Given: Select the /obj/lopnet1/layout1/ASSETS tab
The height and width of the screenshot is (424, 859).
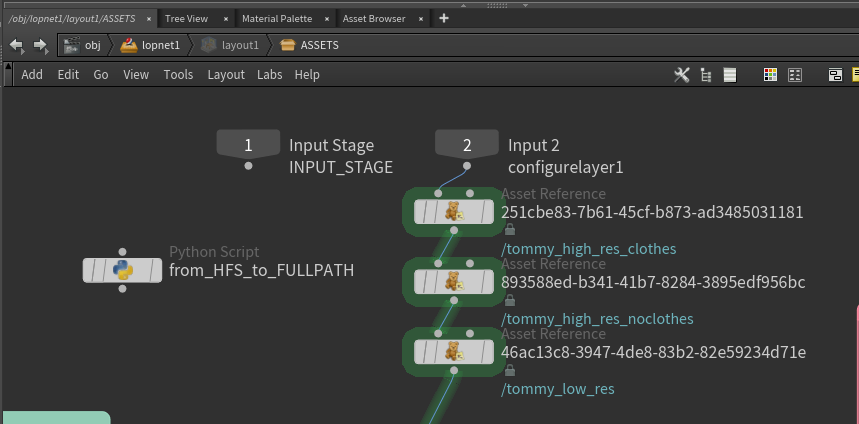Looking at the screenshot, I should 72,19.
